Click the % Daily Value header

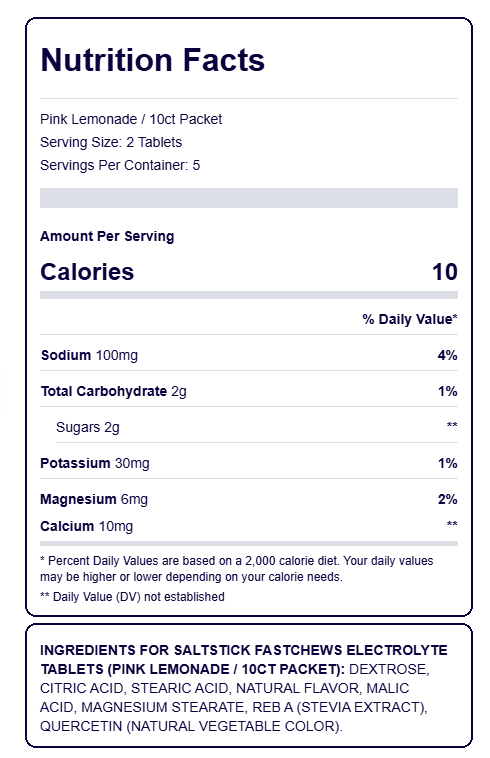coord(410,319)
